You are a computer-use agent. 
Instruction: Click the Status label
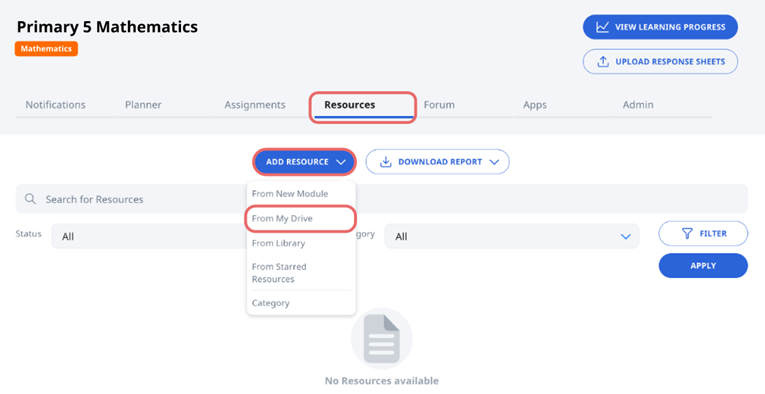[x=28, y=234]
